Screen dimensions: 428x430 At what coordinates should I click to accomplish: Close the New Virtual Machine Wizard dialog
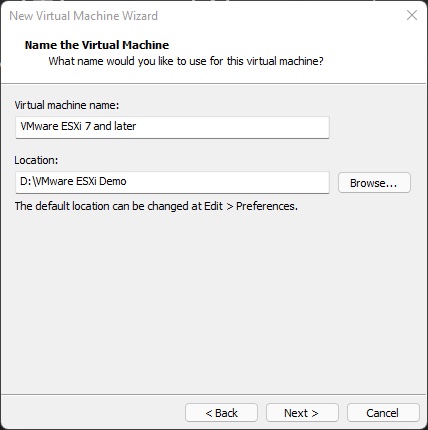412,15
